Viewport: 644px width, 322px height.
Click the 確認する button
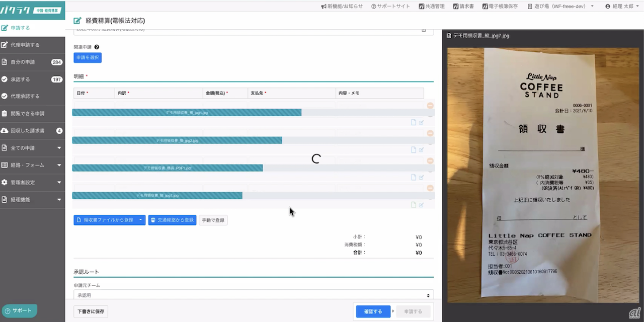[373, 311]
